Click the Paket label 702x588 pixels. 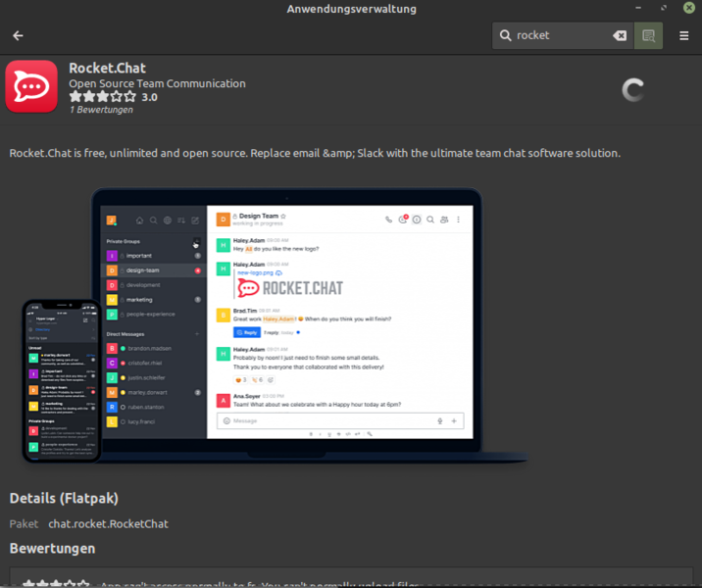click(24, 523)
